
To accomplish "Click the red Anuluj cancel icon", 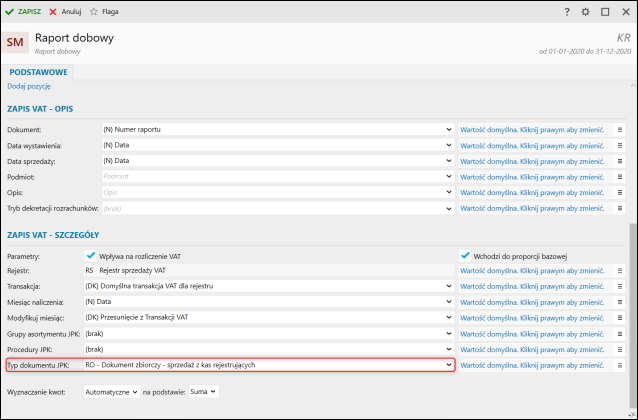I will 53,11.
